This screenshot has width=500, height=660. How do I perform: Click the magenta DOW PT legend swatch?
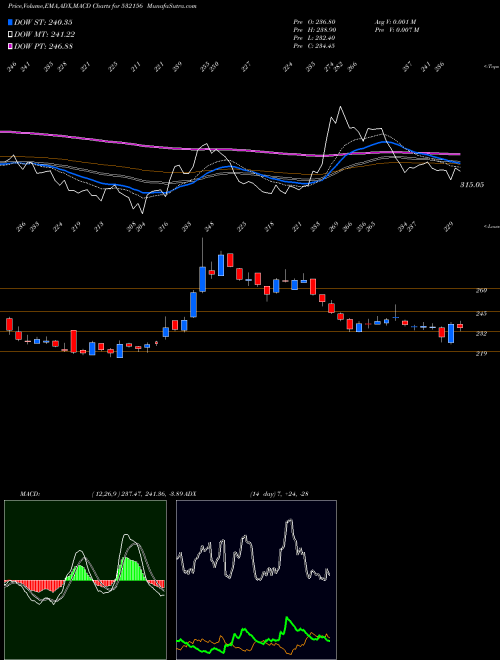point(11,46)
